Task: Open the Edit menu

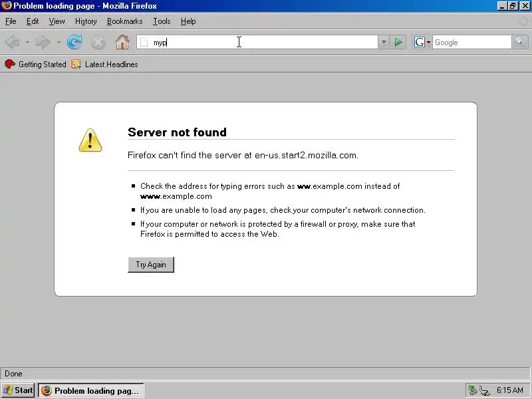Action: point(33,21)
